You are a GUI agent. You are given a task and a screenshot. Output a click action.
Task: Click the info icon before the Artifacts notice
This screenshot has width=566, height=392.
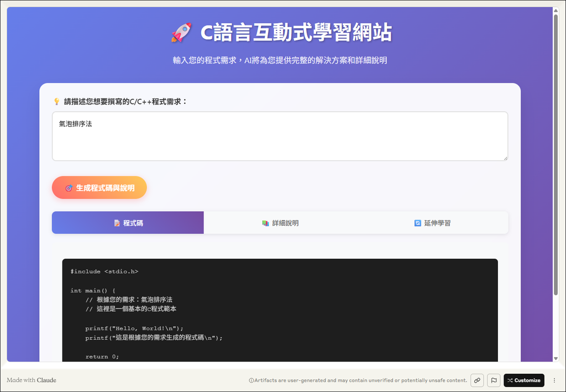[x=251, y=380]
